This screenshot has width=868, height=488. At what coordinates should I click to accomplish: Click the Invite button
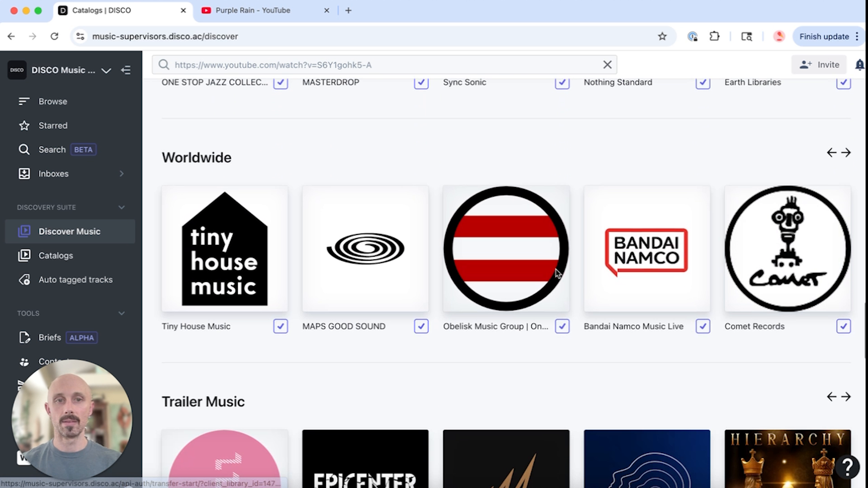pos(819,65)
